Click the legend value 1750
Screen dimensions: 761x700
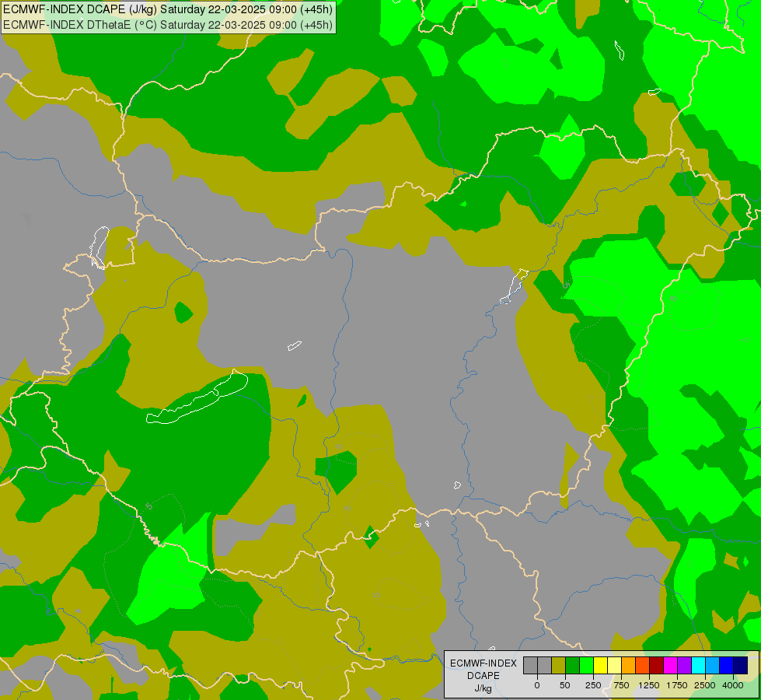[677, 685]
